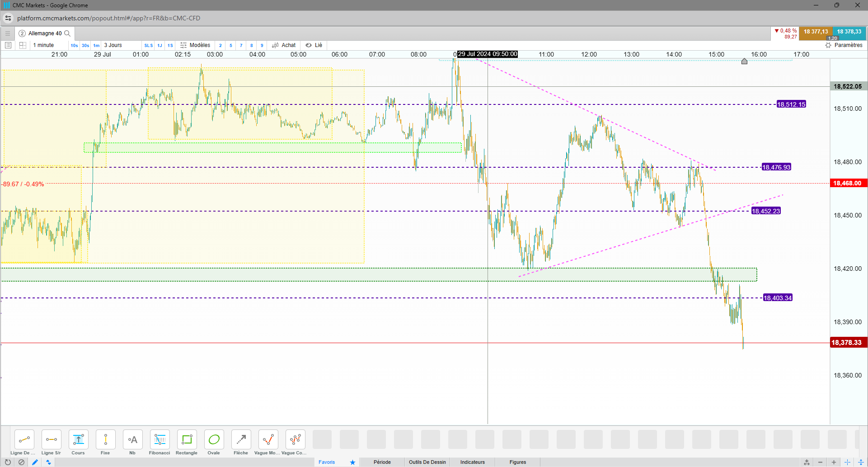The height and width of the screenshot is (467, 868).
Task: Click the clear drawings circle-slash icon
Action: click(21, 462)
